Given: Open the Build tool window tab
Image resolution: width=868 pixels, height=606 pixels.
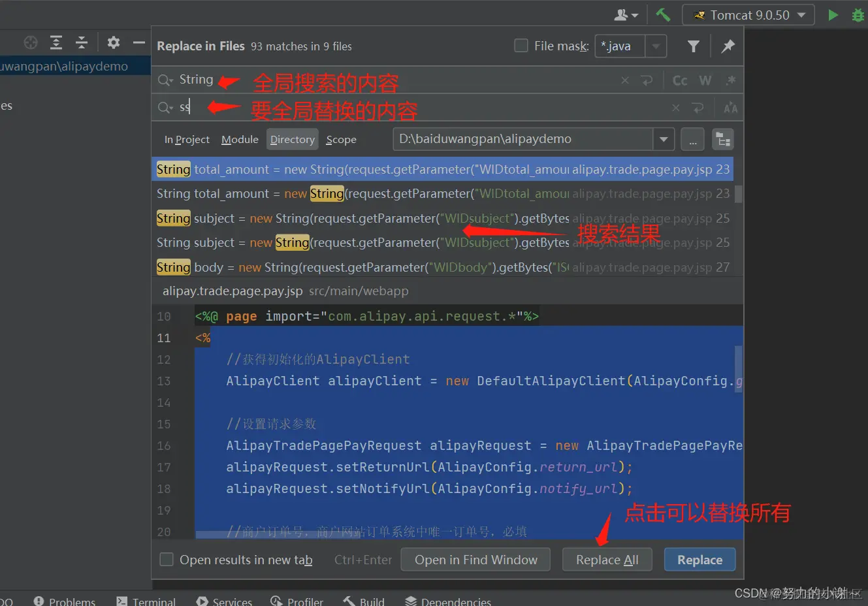Looking at the screenshot, I should point(364,601).
